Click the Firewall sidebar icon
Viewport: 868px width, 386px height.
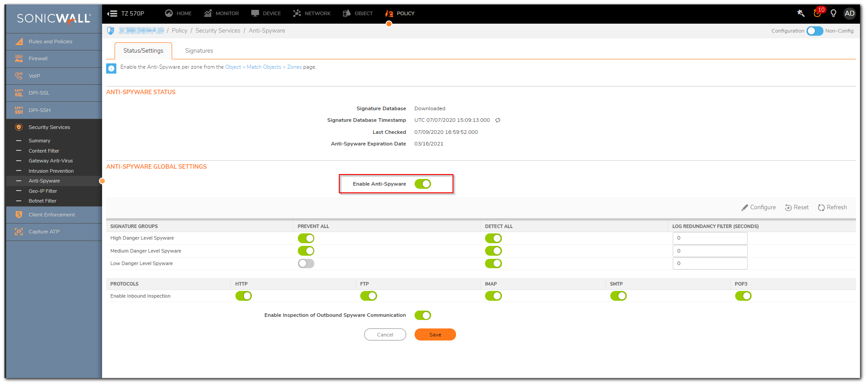(x=19, y=58)
